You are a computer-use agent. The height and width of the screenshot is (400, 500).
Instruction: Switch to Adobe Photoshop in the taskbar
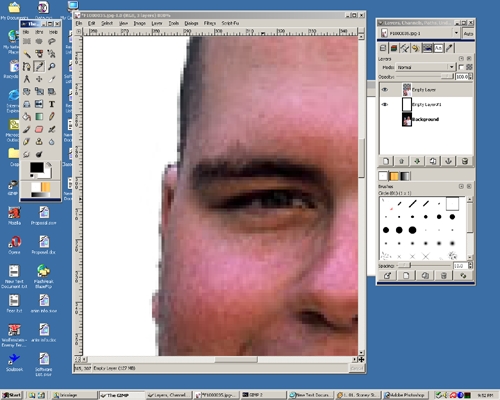[x=405, y=395]
